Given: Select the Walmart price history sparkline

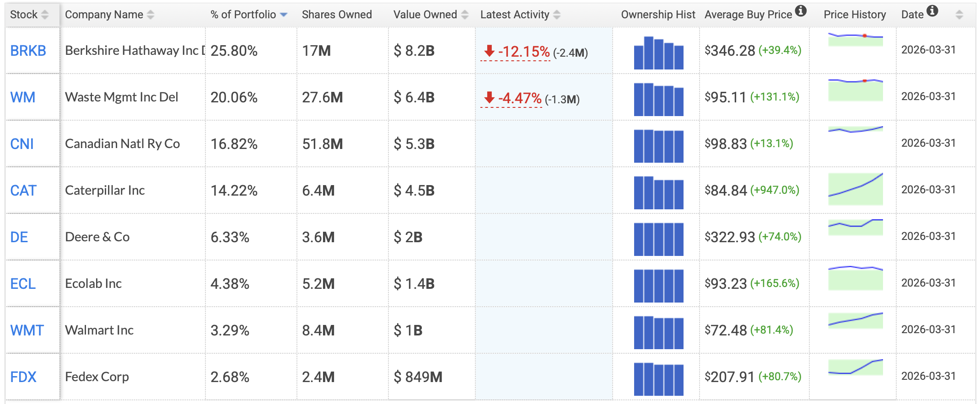Looking at the screenshot, I should tap(856, 320).
